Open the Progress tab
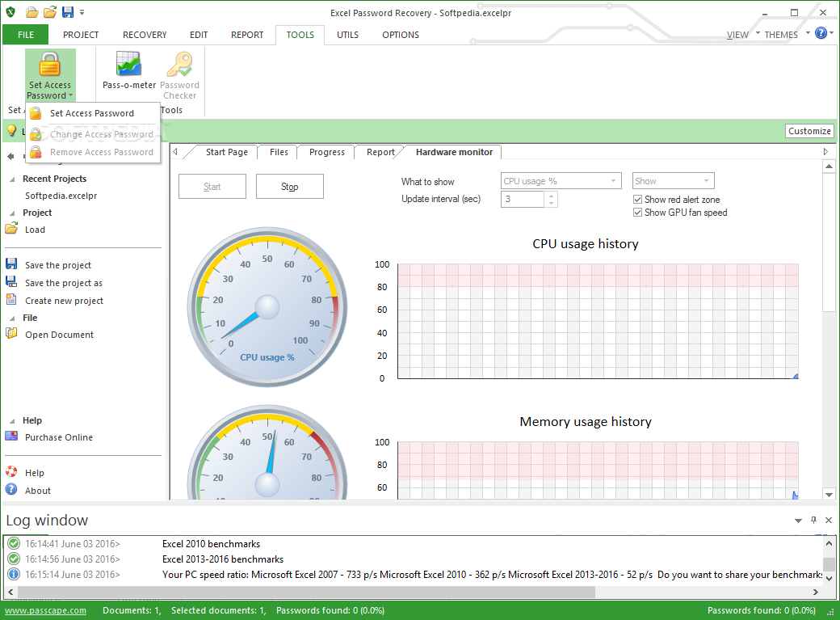The image size is (840, 620). (327, 152)
